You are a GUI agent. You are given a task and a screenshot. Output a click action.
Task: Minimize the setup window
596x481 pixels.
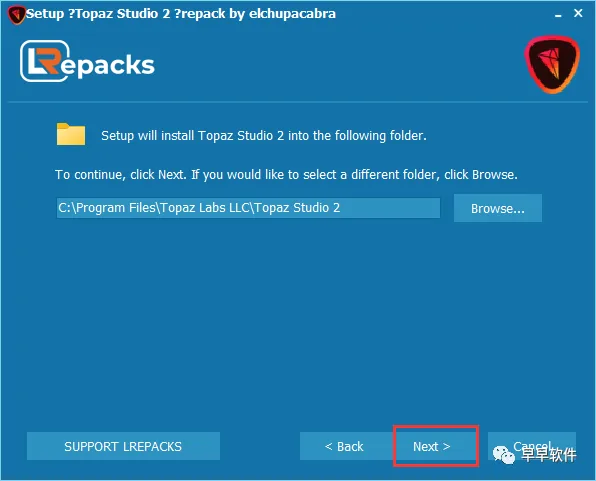pos(558,15)
